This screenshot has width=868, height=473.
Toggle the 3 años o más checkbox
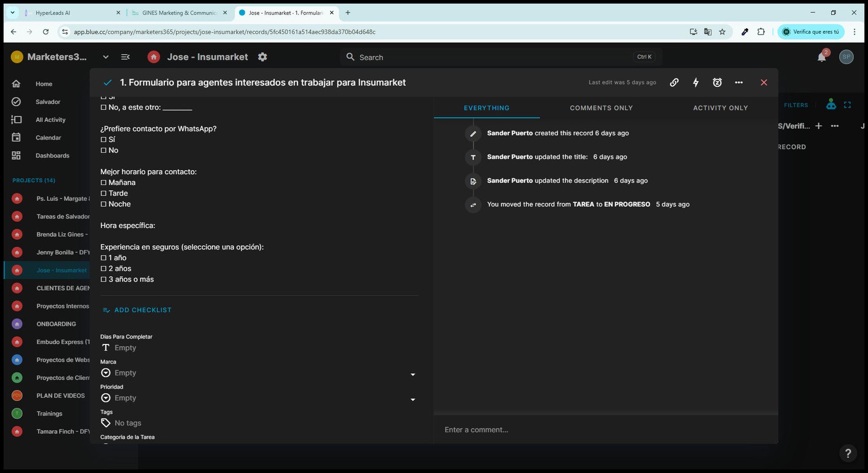pos(104,279)
